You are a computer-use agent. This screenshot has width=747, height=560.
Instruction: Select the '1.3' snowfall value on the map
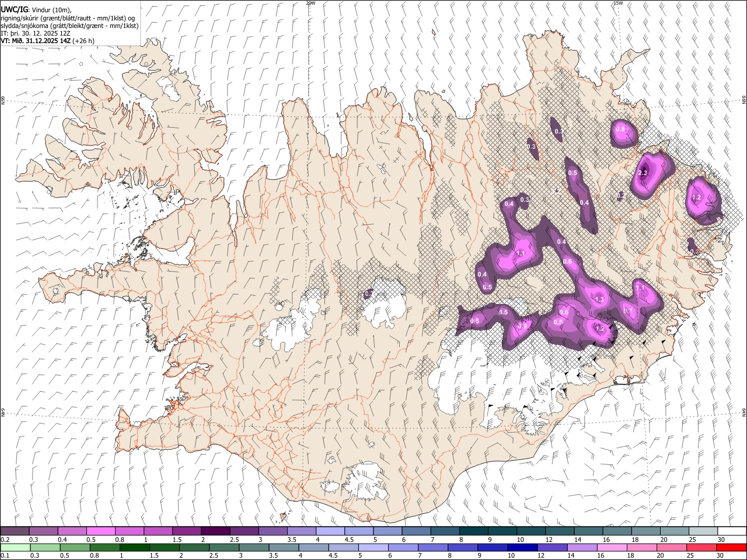pyautogui.click(x=599, y=300)
